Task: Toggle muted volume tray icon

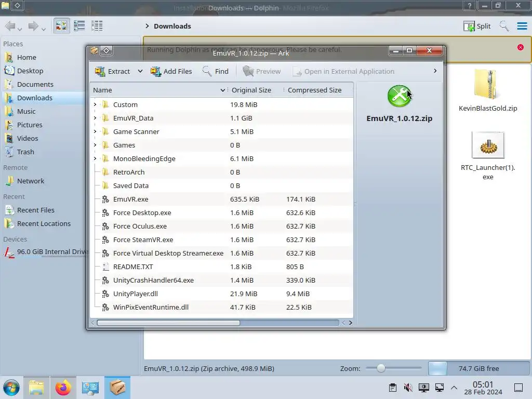Action: click(x=408, y=388)
